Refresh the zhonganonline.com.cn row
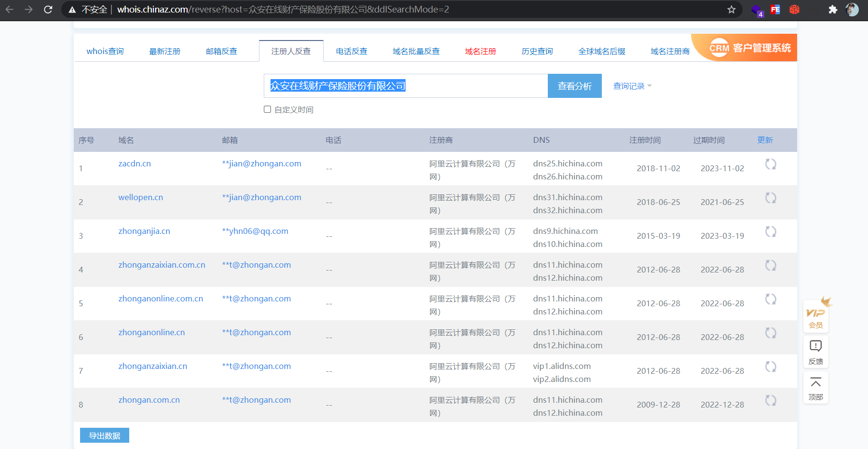 point(771,299)
